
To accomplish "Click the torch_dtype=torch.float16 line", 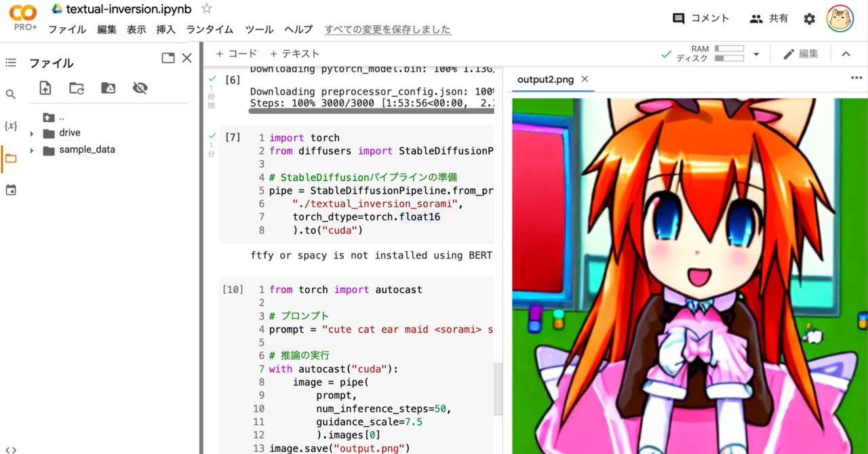I will [366, 217].
